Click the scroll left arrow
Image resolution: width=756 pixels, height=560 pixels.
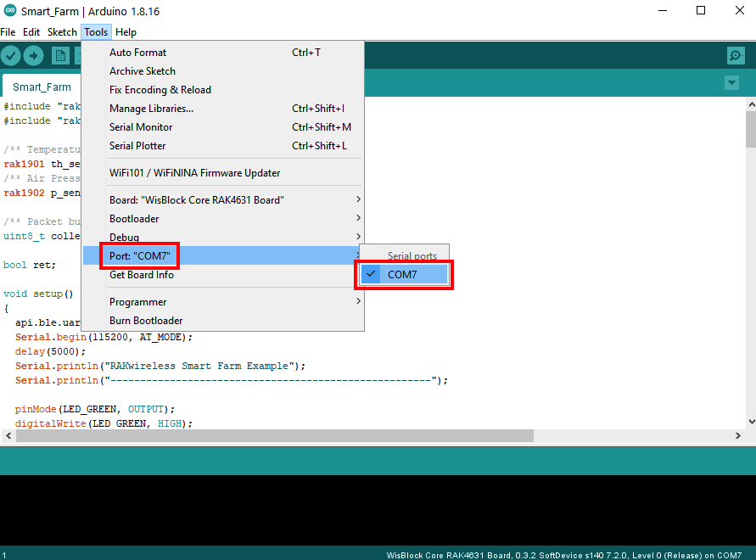[x=8, y=435]
